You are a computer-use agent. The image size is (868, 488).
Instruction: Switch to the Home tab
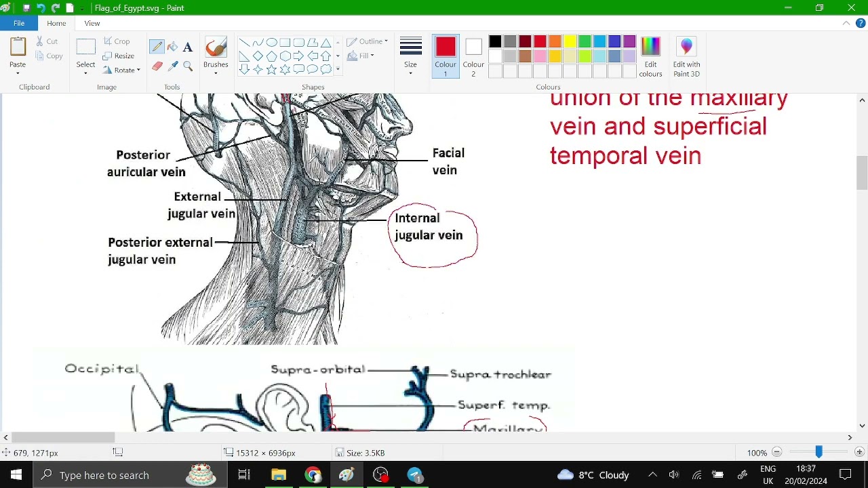point(56,23)
